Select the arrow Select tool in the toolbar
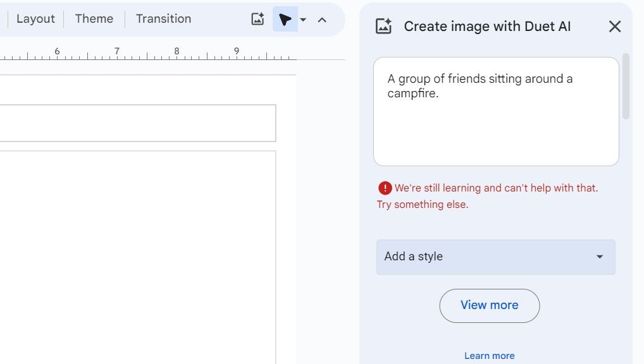 click(286, 19)
